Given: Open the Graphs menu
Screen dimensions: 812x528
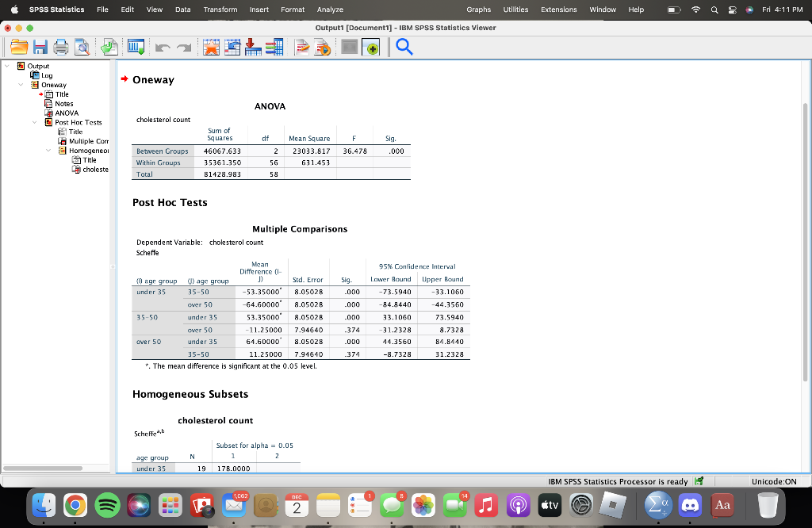Looking at the screenshot, I should tap(478, 10).
